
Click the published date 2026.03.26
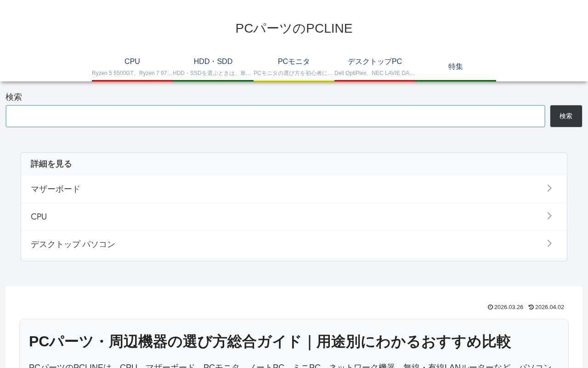tap(509, 307)
